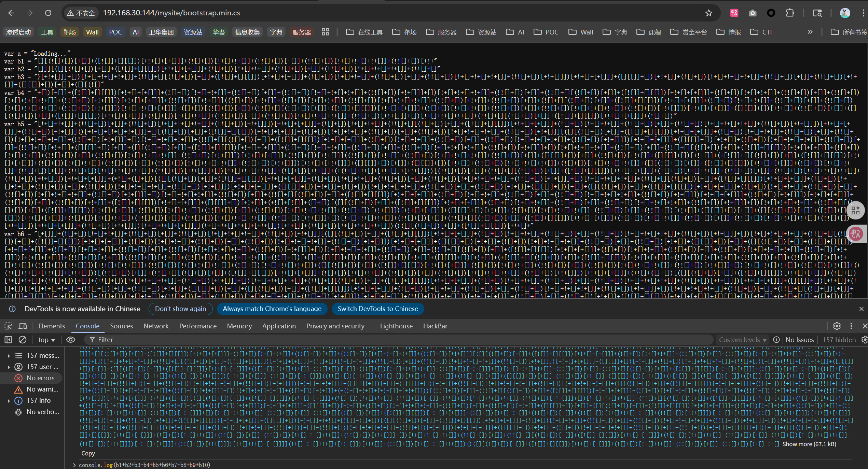Click the Don't show again button
This screenshot has height=469, width=868.
tap(180, 309)
